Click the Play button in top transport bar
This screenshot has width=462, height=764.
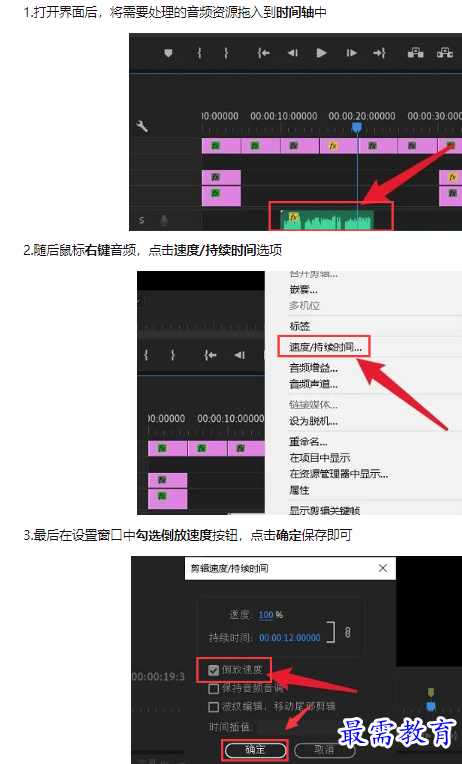[322, 53]
